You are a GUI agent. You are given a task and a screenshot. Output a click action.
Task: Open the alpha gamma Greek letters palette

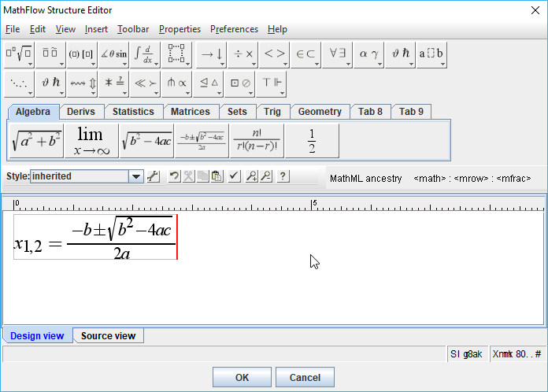pyautogui.click(x=368, y=54)
